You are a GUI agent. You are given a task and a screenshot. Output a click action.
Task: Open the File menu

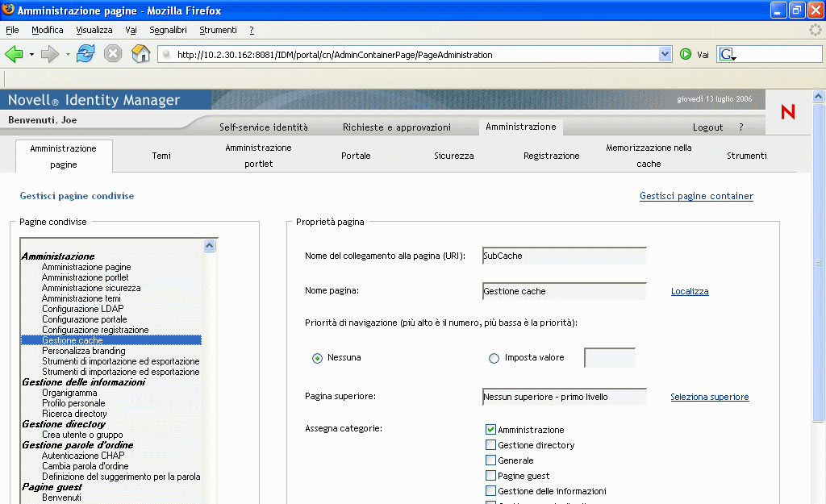click(12, 30)
